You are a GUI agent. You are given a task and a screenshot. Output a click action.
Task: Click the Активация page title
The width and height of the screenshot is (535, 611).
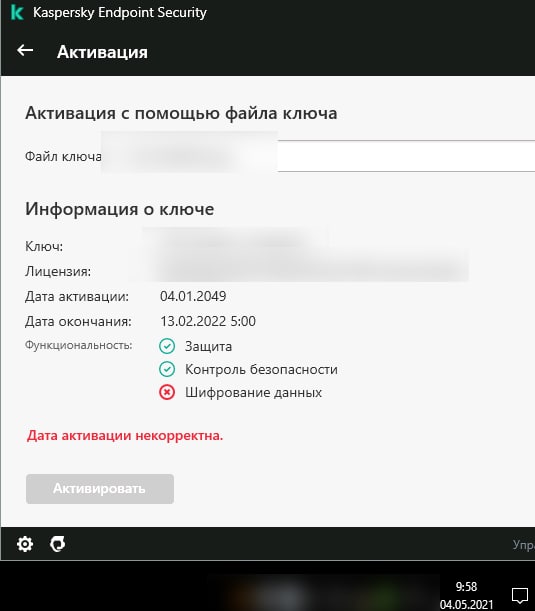[102, 52]
